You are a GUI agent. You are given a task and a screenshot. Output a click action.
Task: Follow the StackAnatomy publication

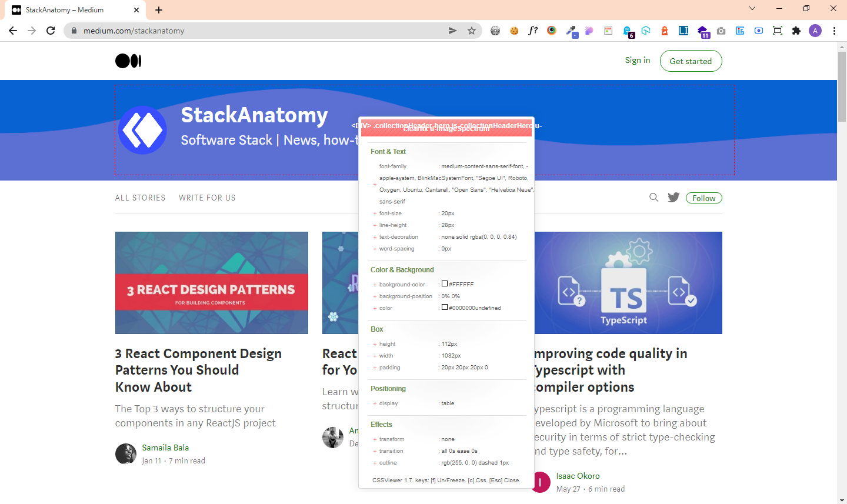pyautogui.click(x=703, y=198)
